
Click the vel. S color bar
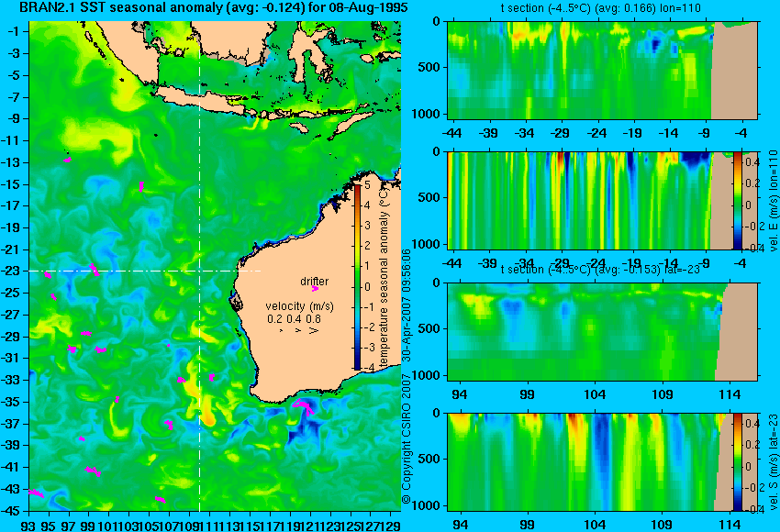coord(737,462)
